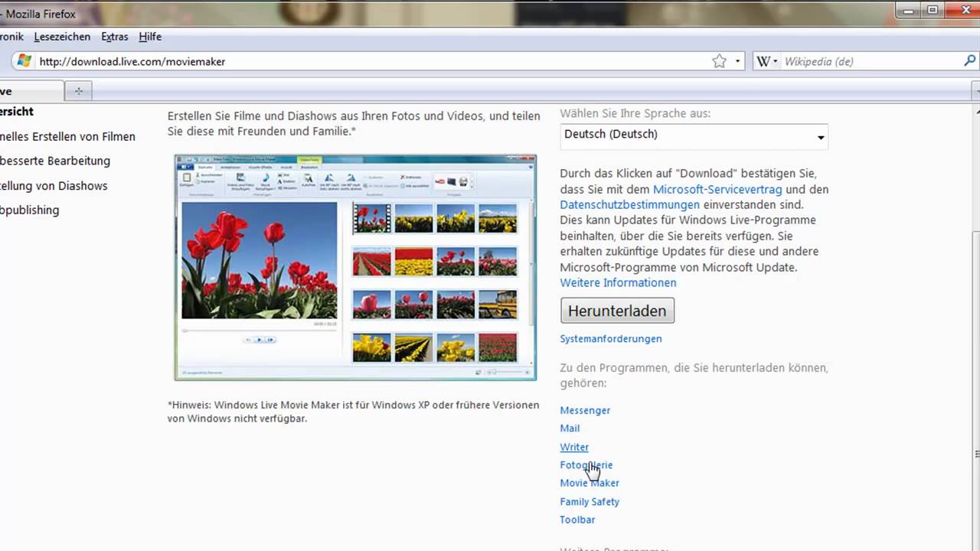Open the Systemanforderungen link
The width and height of the screenshot is (980, 551).
click(611, 338)
